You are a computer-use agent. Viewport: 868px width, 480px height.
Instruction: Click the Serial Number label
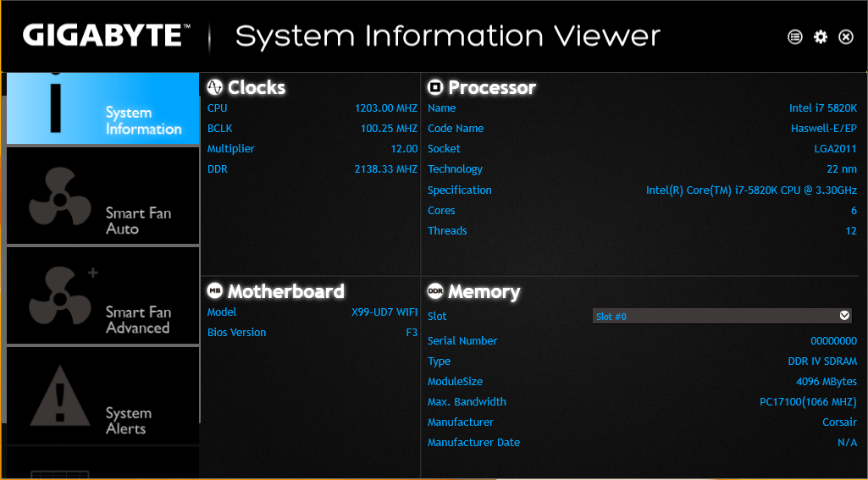click(x=462, y=341)
